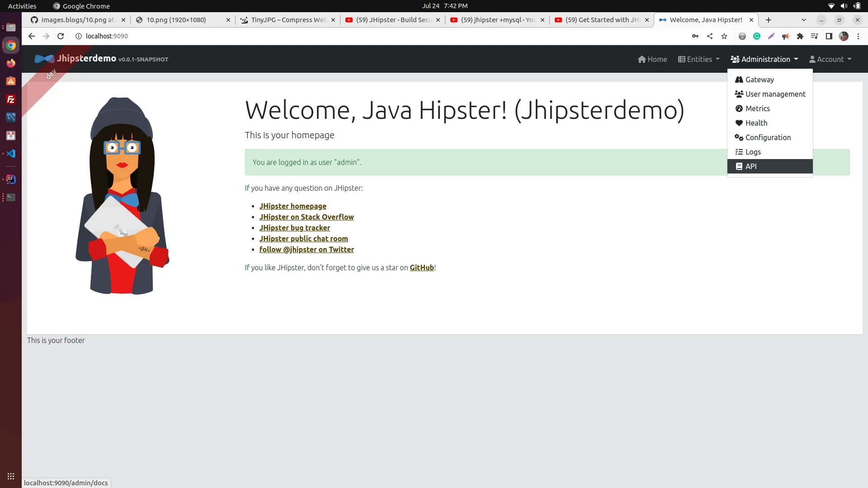Open the Metrics monitoring icon
The height and width of the screenshot is (488, 868).
[739, 108]
